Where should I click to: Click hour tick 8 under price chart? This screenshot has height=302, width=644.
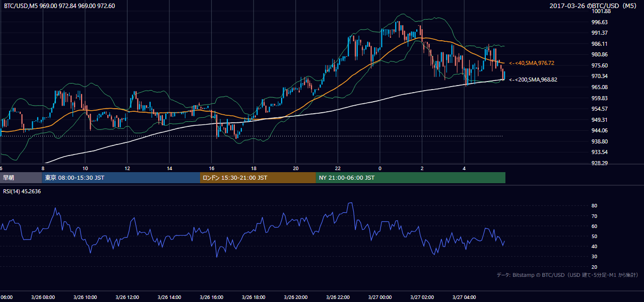click(x=43, y=168)
